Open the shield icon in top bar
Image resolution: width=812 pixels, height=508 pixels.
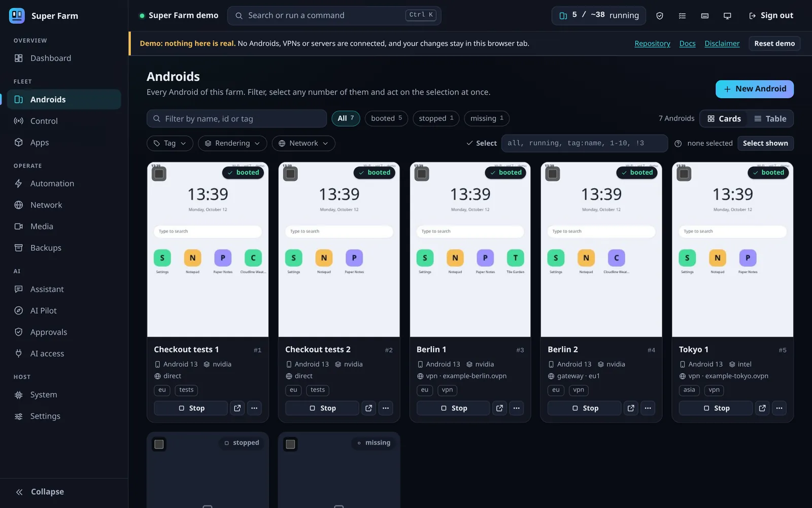pos(660,16)
